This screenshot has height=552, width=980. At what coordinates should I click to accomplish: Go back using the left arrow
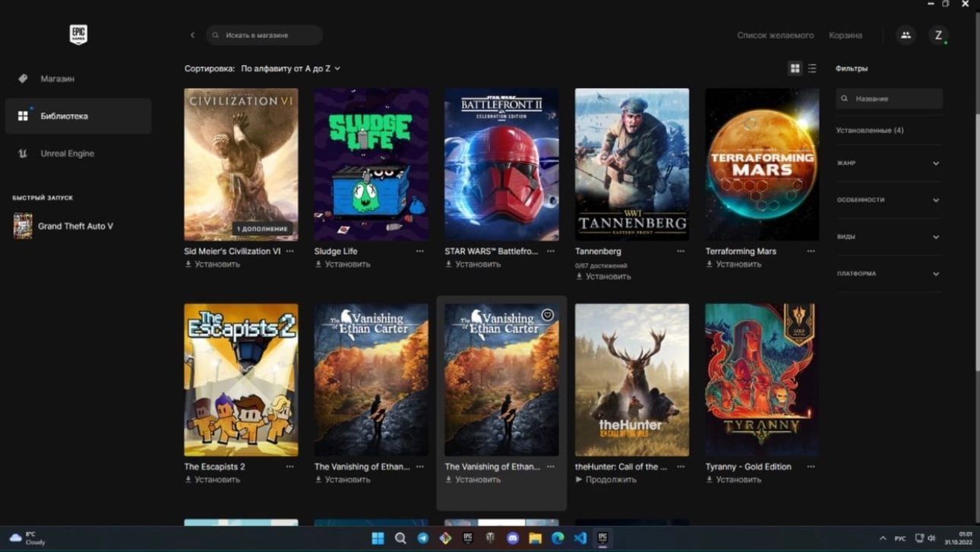pyautogui.click(x=192, y=35)
